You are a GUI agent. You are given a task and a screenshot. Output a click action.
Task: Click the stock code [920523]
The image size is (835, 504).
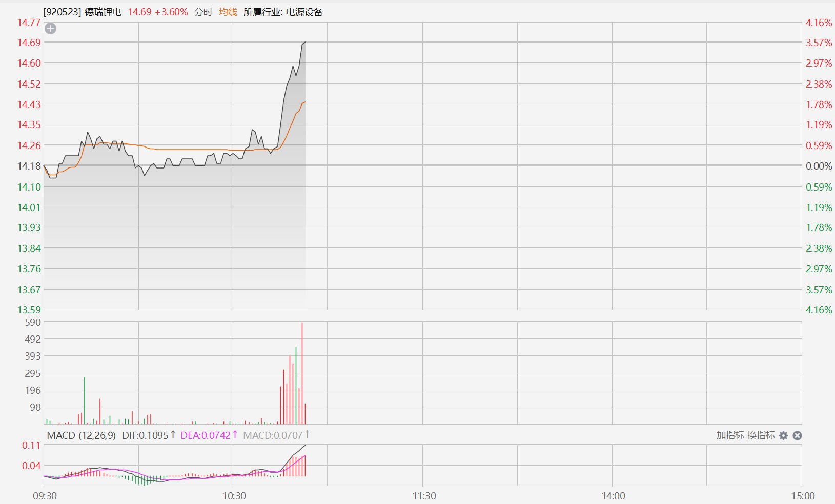point(62,12)
